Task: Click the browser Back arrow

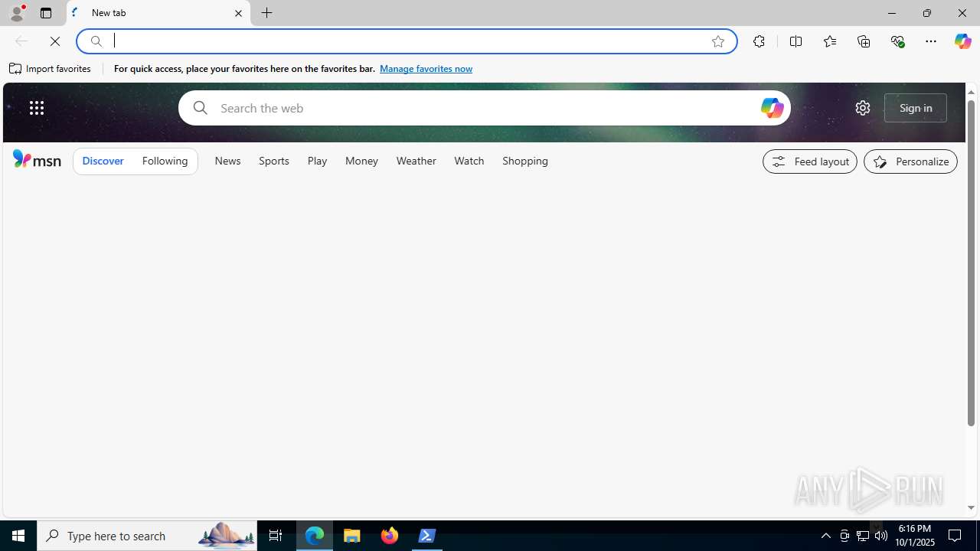Action: point(21,41)
